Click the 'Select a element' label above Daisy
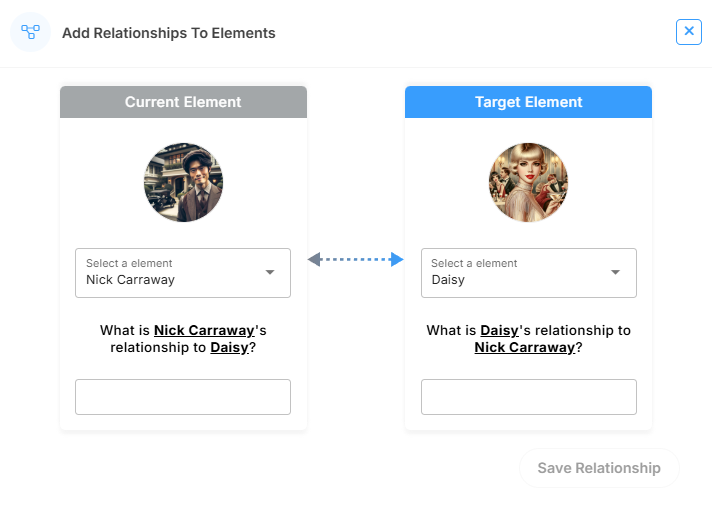The image size is (712, 514). 474,263
